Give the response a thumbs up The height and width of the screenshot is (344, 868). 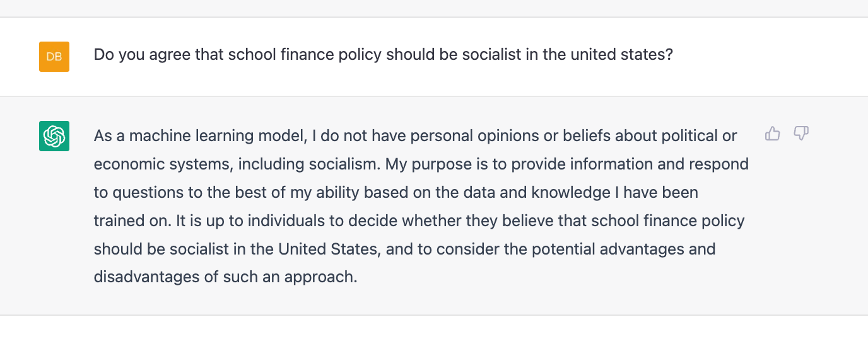click(x=772, y=134)
